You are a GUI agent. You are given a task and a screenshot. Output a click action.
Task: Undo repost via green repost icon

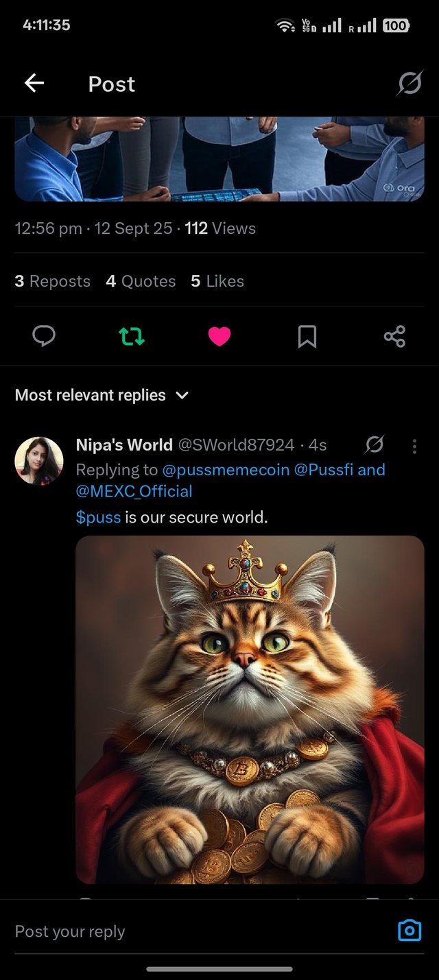point(132,336)
